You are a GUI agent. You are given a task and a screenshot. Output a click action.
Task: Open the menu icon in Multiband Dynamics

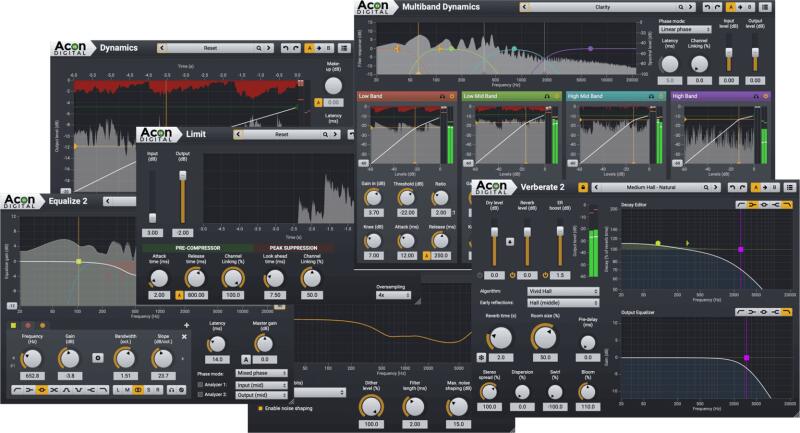[764, 7]
